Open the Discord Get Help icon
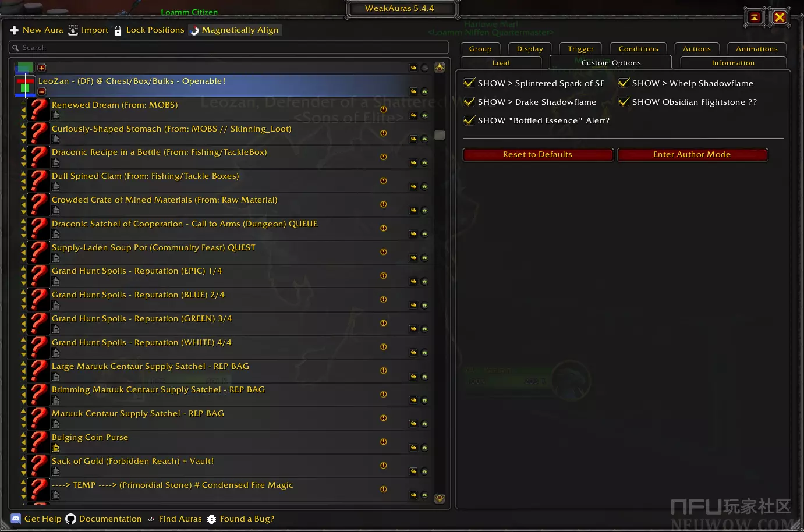The height and width of the screenshot is (532, 804). (x=16, y=519)
